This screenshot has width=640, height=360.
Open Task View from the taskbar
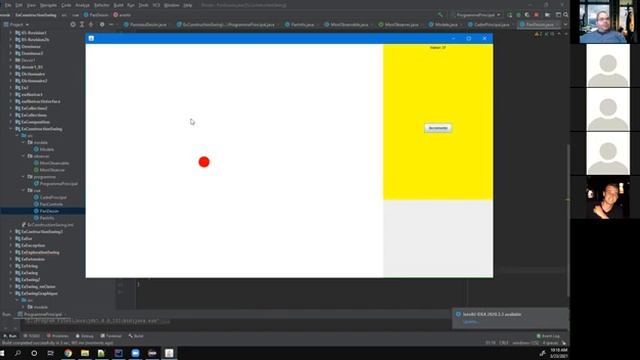51,353
